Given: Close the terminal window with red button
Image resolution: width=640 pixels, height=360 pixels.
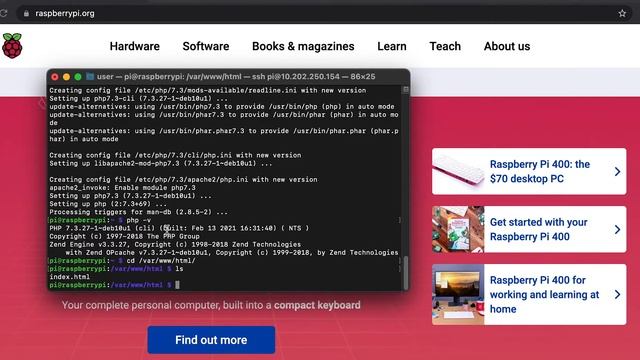Looking at the screenshot, I should (55, 77).
